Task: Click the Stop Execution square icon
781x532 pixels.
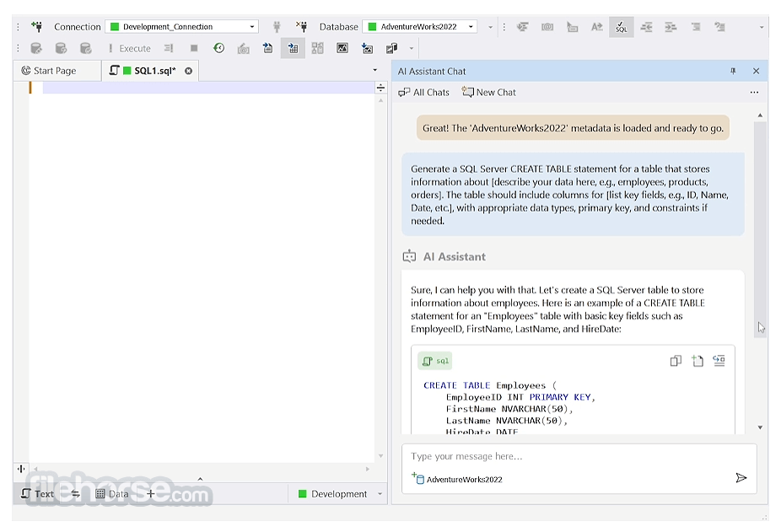Action: point(194,48)
